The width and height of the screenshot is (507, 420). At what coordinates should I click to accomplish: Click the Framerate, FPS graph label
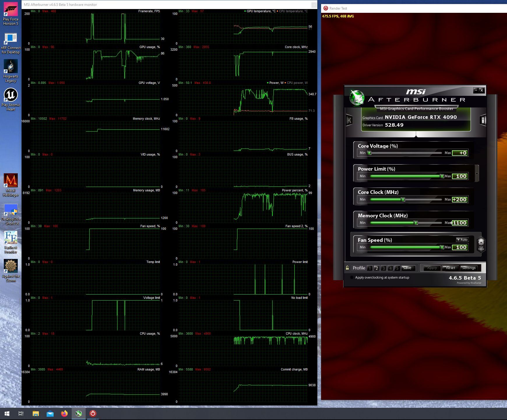coord(149,11)
